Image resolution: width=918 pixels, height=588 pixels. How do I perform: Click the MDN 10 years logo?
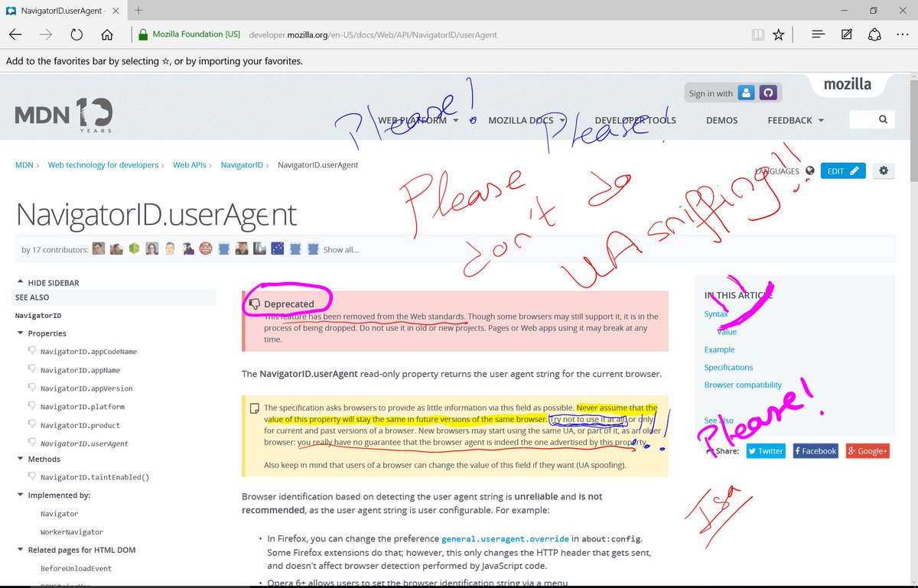(x=64, y=115)
